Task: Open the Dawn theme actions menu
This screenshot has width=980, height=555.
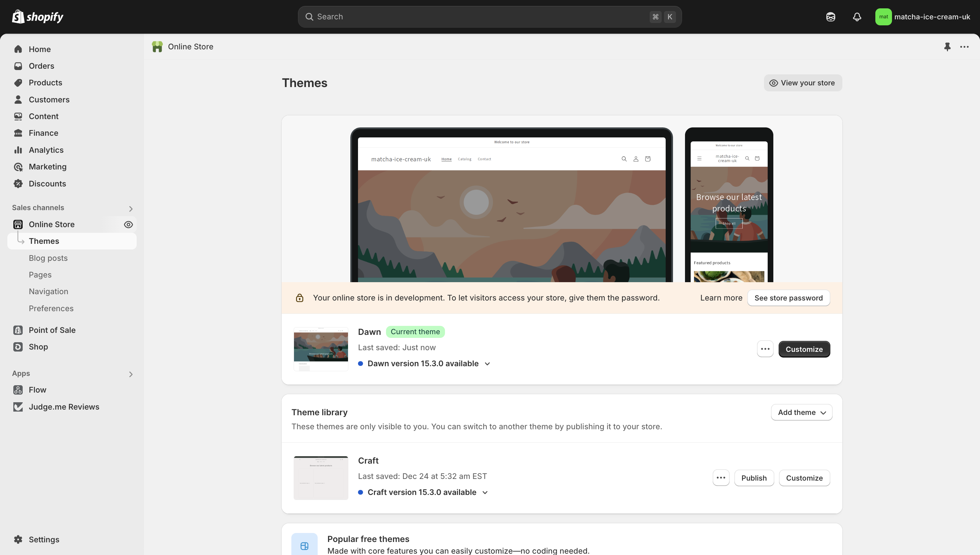Action: [765, 349]
